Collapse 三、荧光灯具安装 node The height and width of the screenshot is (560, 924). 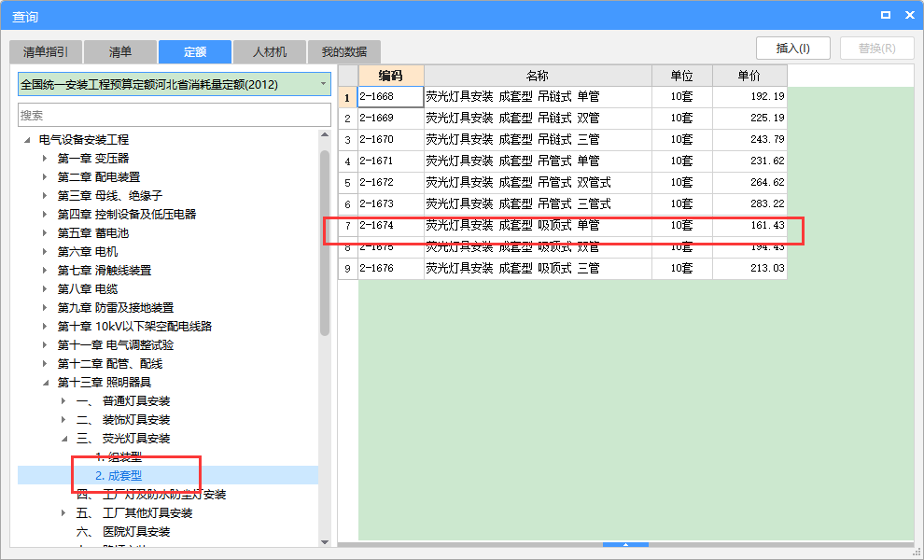(63, 439)
